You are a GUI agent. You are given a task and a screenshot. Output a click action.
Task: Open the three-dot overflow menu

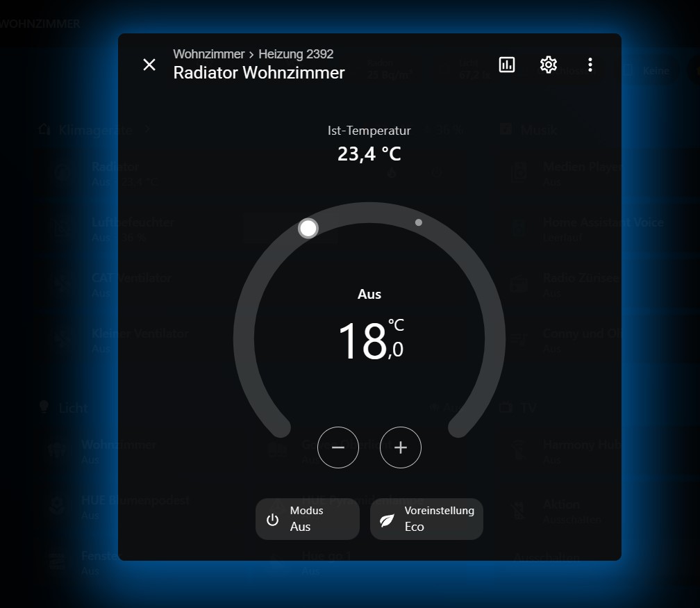tap(590, 65)
